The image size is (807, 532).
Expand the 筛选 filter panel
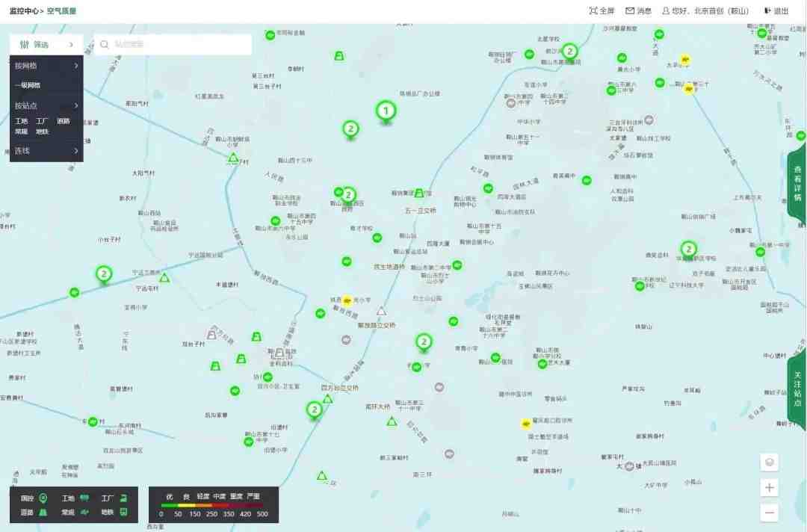(x=46, y=44)
